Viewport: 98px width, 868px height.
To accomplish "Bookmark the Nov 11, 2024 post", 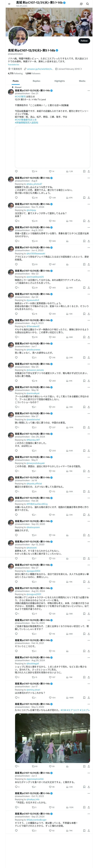I will point(84,221).
